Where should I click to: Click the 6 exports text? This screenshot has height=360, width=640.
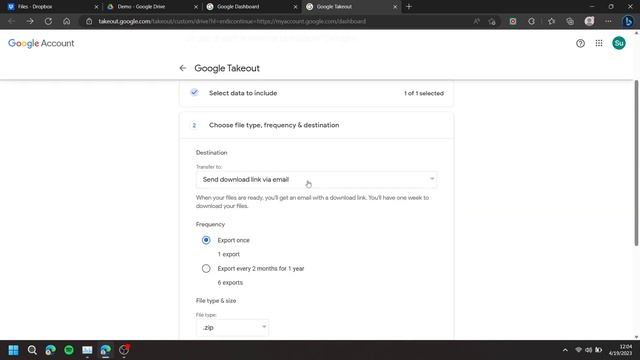[230, 282]
